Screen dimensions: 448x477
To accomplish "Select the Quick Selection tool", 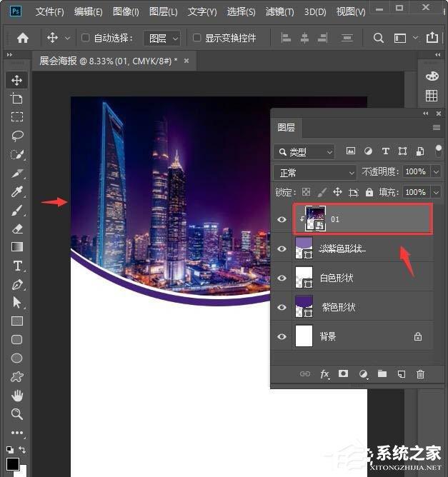I will click(x=16, y=154).
